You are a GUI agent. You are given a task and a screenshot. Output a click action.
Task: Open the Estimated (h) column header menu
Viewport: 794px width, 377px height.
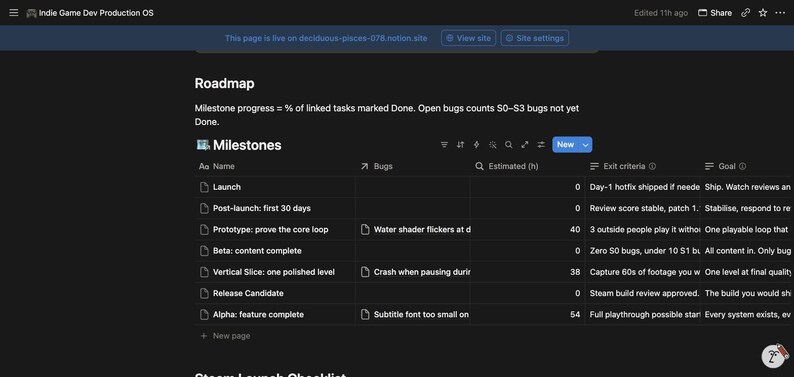pyautogui.click(x=527, y=166)
